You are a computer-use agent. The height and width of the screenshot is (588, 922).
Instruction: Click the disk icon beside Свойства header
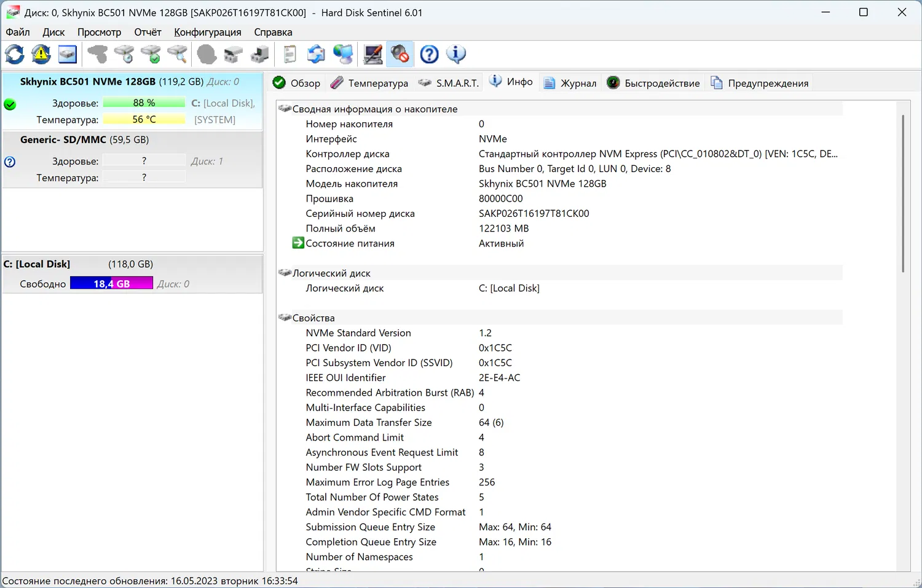[x=285, y=318]
